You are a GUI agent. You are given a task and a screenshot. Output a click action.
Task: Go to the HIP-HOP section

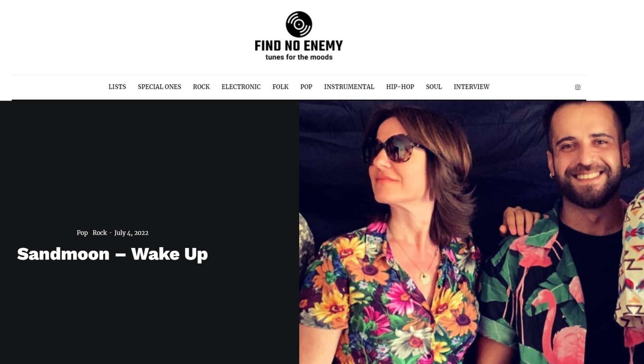400,87
